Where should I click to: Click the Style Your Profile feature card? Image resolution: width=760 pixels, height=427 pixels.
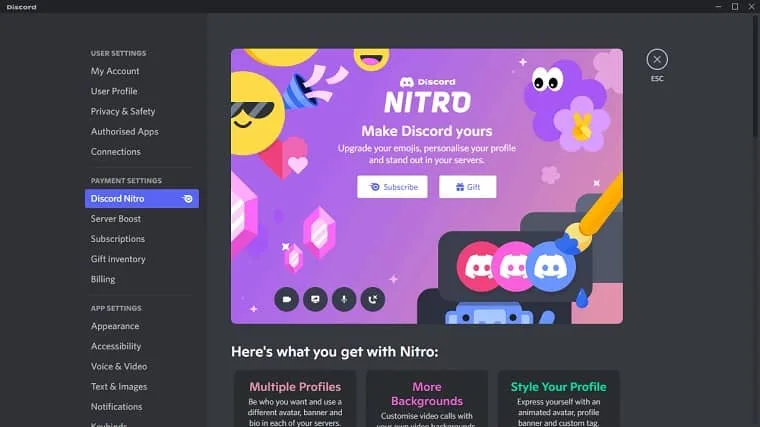coord(558,399)
